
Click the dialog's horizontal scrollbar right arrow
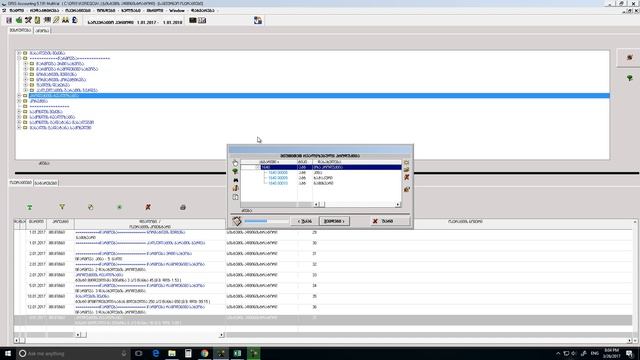pyautogui.click(x=398, y=204)
